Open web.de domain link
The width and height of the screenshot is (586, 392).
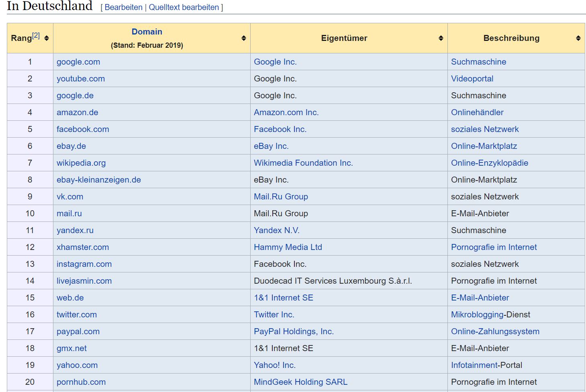point(70,298)
